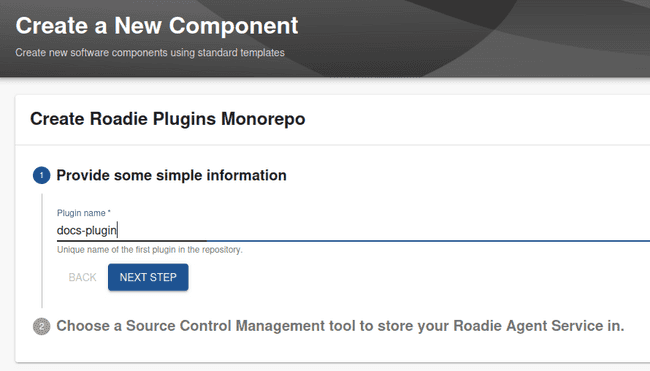Click the NEXT STEP button

(x=148, y=277)
